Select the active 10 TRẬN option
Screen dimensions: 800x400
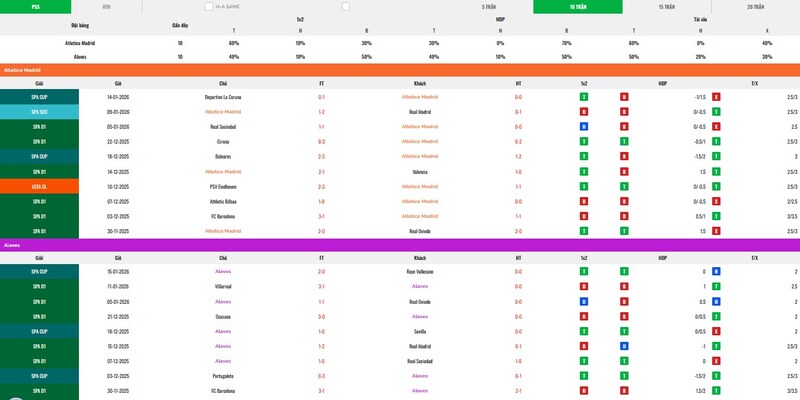click(577, 6)
